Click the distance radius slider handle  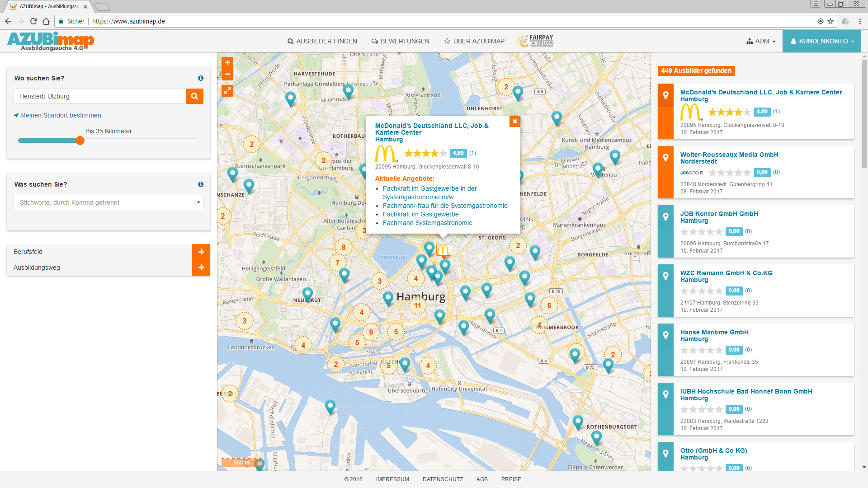click(x=80, y=141)
